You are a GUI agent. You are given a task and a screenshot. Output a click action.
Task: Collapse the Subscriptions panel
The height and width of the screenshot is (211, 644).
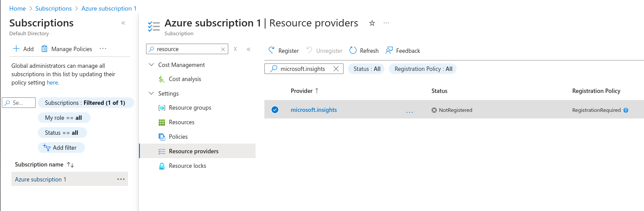tap(123, 23)
